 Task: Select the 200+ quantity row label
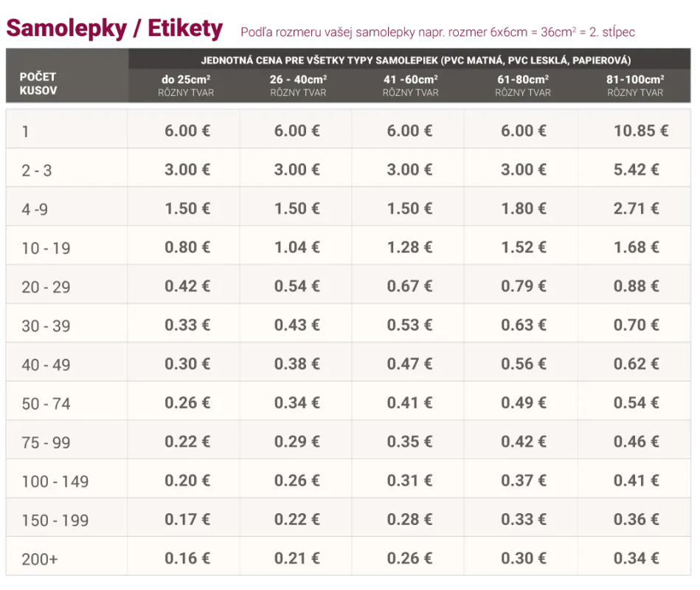coord(40,560)
